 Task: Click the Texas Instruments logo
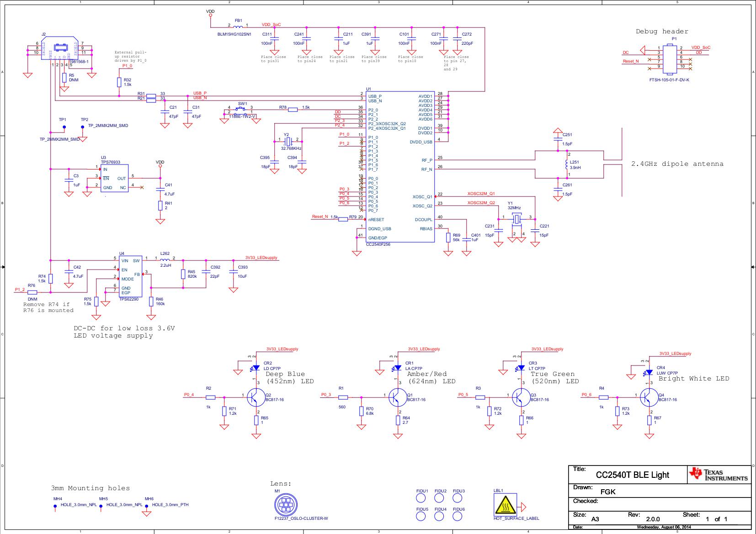tap(719, 475)
